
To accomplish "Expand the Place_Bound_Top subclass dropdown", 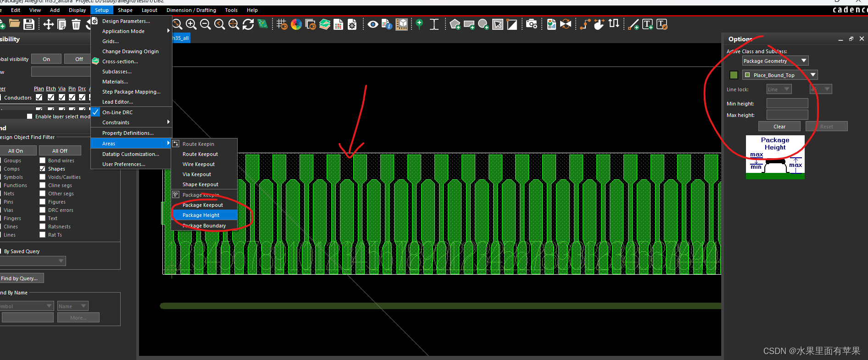I will click(812, 75).
